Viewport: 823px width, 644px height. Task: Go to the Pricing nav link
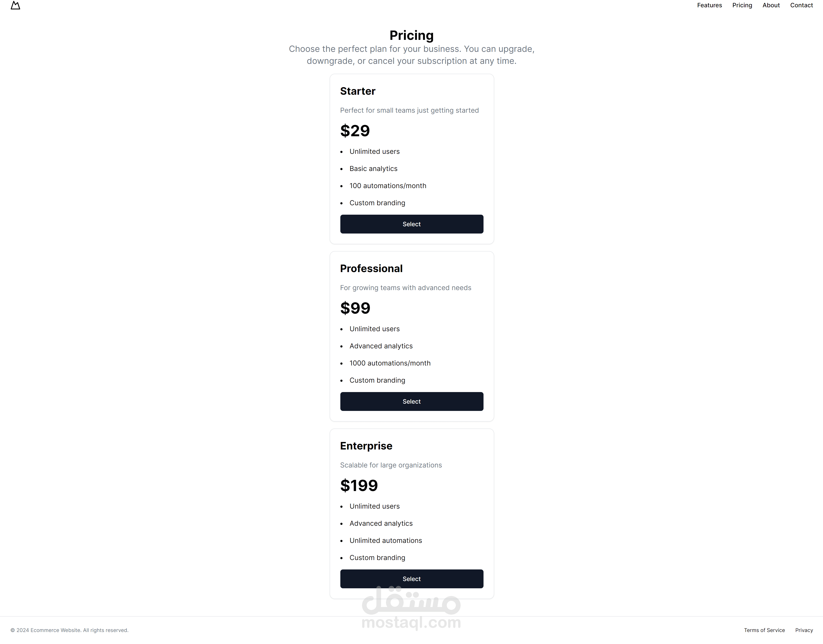point(742,5)
